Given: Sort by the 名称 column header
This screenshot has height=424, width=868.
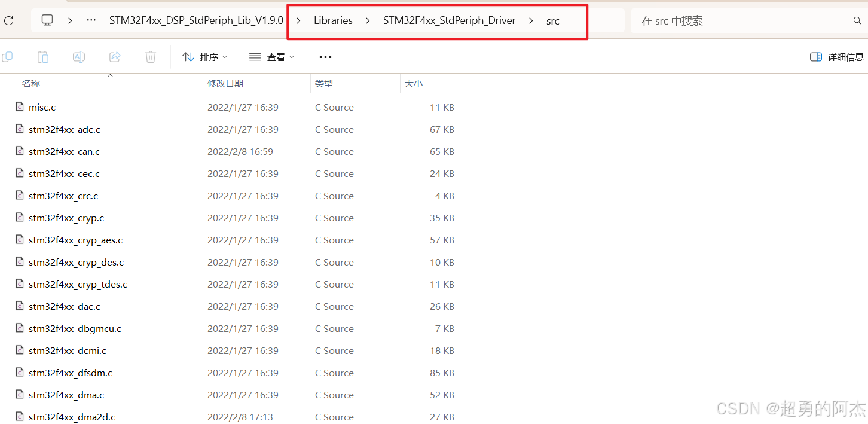Looking at the screenshot, I should pyautogui.click(x=31, y=84).
